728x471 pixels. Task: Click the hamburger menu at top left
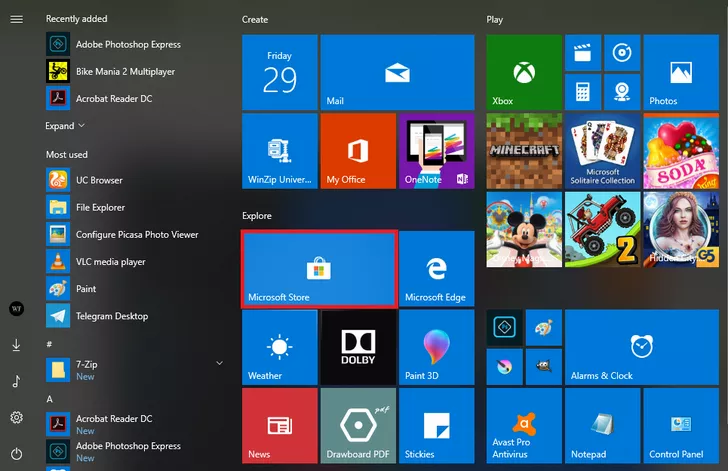pyautogui.click(x=16, y=19)
